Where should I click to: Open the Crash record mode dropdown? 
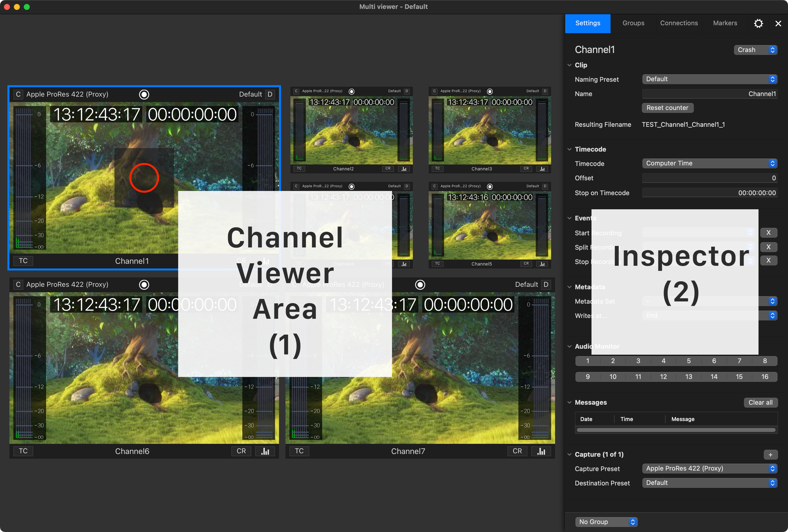[x=756, y=50]
